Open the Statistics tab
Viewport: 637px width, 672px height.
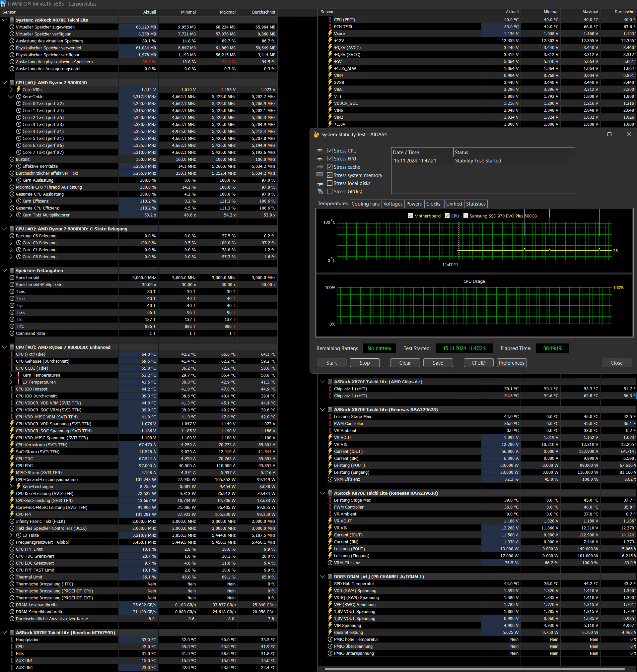click(476, 204)
